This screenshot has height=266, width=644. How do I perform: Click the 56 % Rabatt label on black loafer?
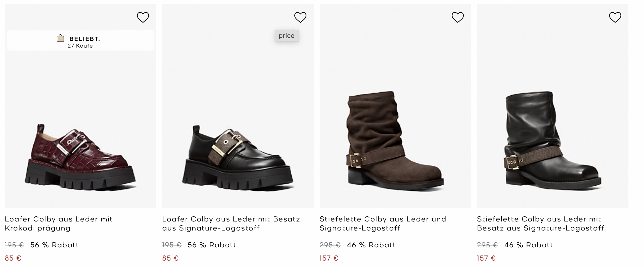[x=212, y=245]
